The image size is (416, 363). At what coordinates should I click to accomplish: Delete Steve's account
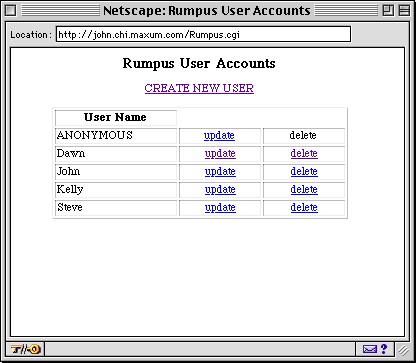coord(304,207)
